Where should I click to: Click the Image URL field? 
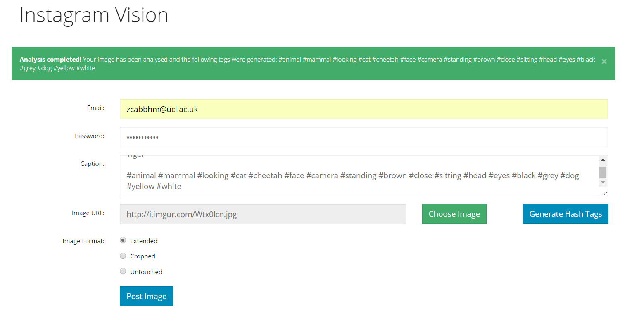(x=263, y=214)
